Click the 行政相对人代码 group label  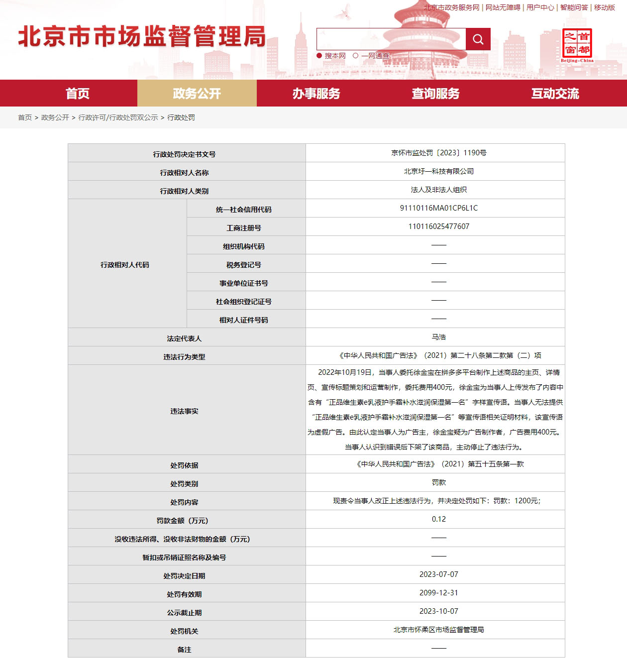coord(125,265)
